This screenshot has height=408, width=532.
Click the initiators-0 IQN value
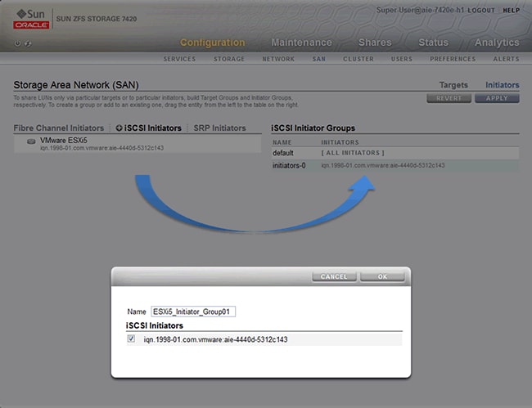coord(383,165)
